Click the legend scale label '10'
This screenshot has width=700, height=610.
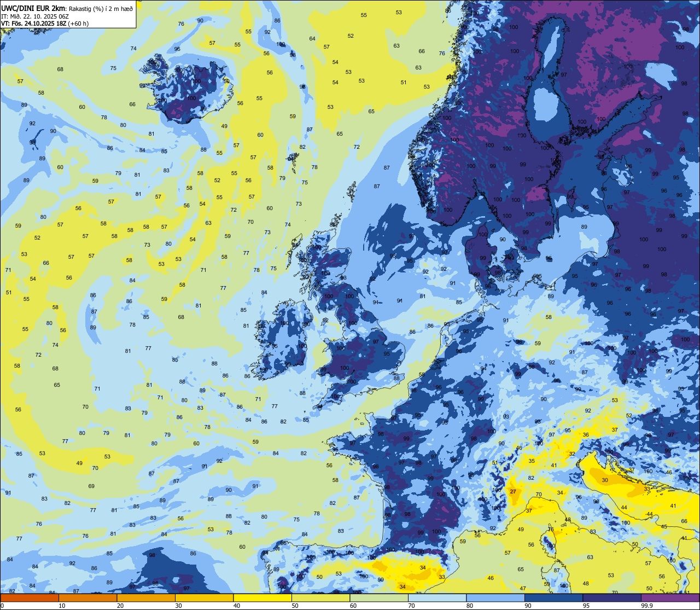point(62,606)
